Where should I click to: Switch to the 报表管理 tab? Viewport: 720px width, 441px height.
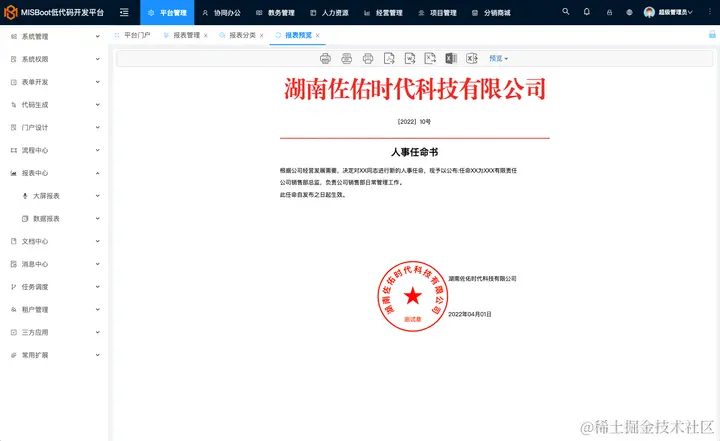point(182,35)
